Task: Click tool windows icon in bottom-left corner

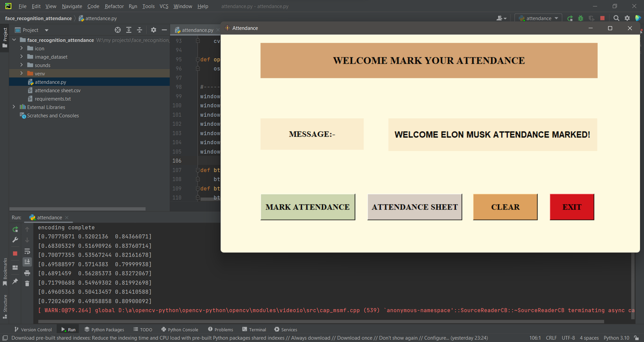Action: [5, 338]
